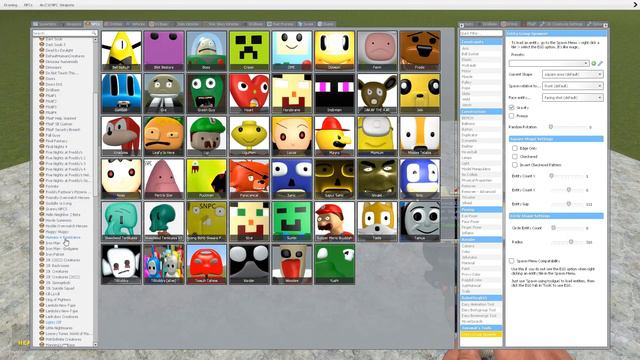Viewport: 640px width, 360px height.
Task: Enable the Freeze checkbox
Action: 511,116
